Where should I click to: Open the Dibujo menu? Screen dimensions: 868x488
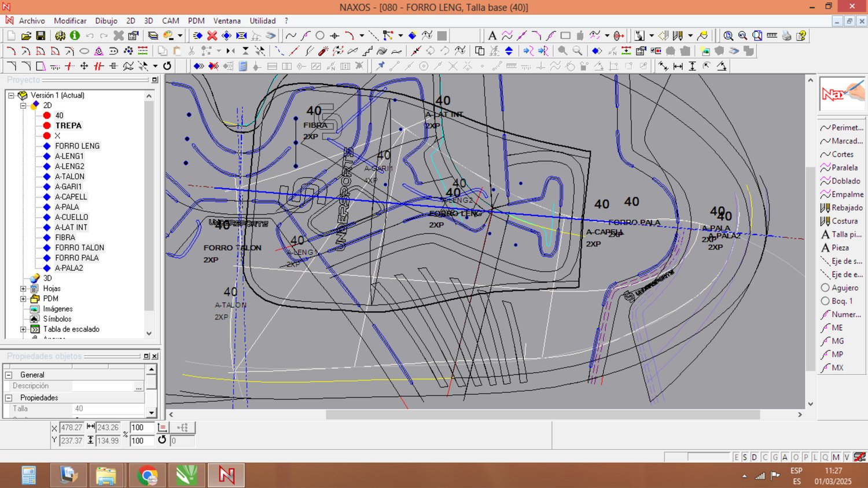106,21
